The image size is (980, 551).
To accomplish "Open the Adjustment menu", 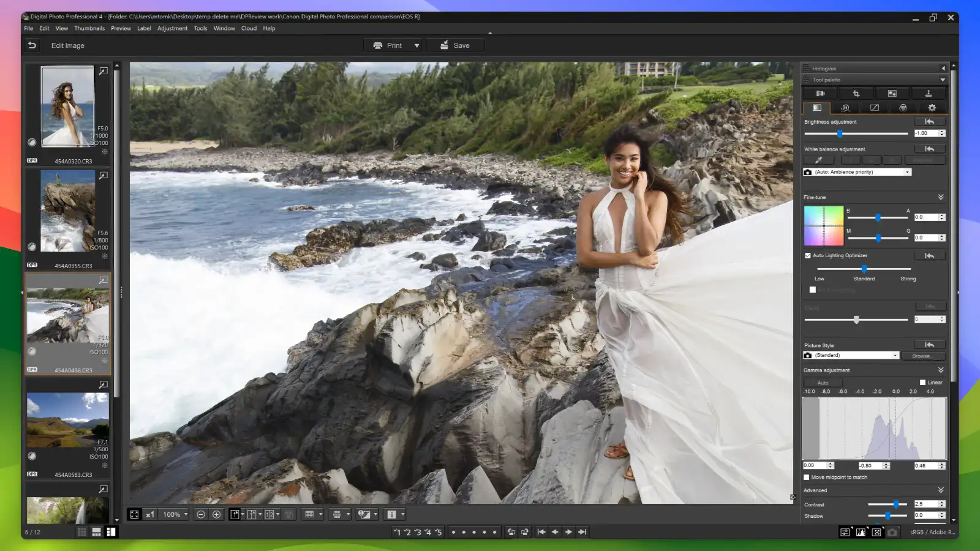I will (x=172, y=28).
